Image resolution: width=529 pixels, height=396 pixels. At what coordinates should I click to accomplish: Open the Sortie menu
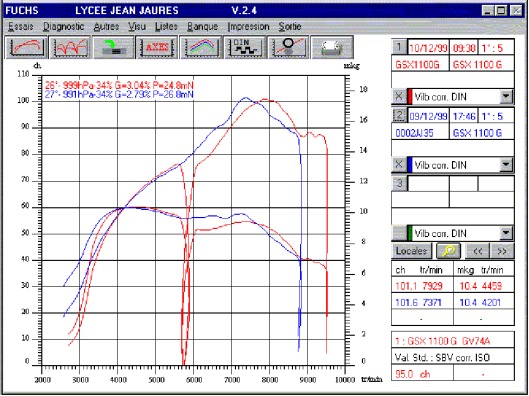pyautogui.click(x=290, y=26)
